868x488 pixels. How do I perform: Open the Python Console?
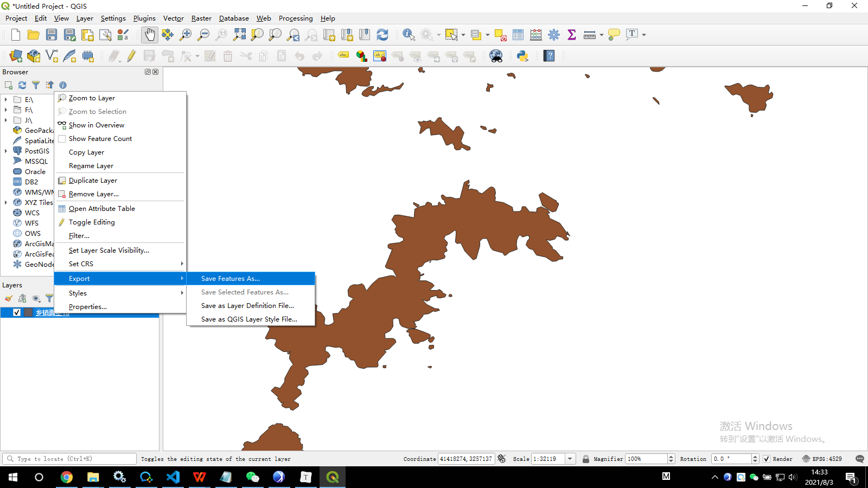tap(521, 56)
